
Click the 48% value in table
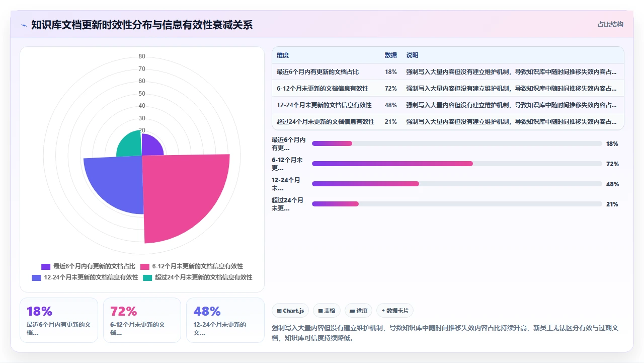(x=391, y=105)
